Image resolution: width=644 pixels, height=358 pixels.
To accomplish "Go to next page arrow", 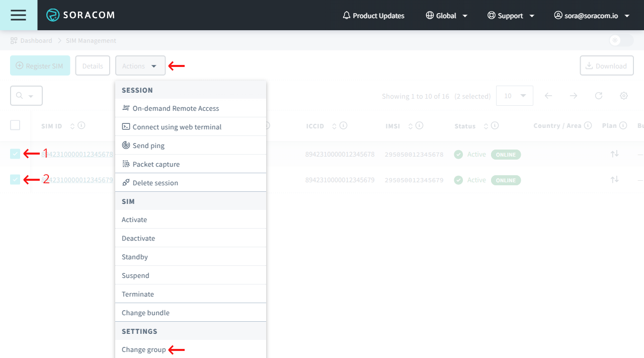I will pyautogui.click(x=573, y=96).
